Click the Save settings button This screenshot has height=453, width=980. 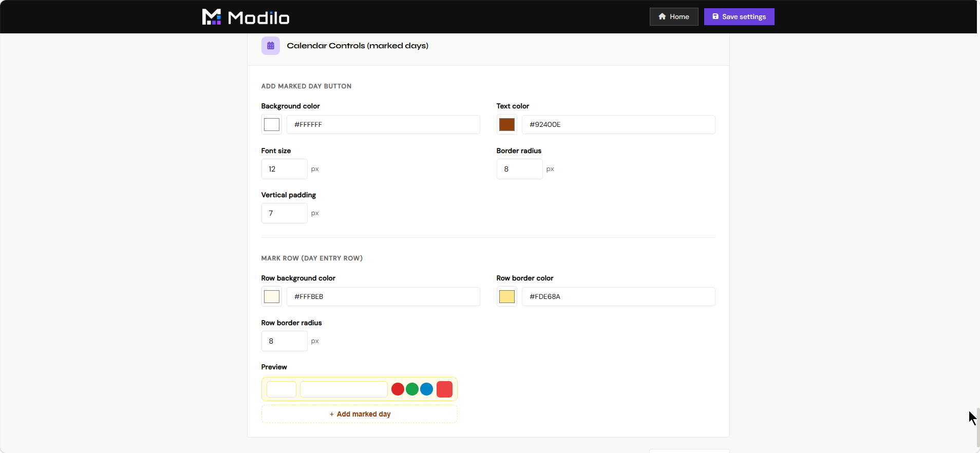click(739, 16)
